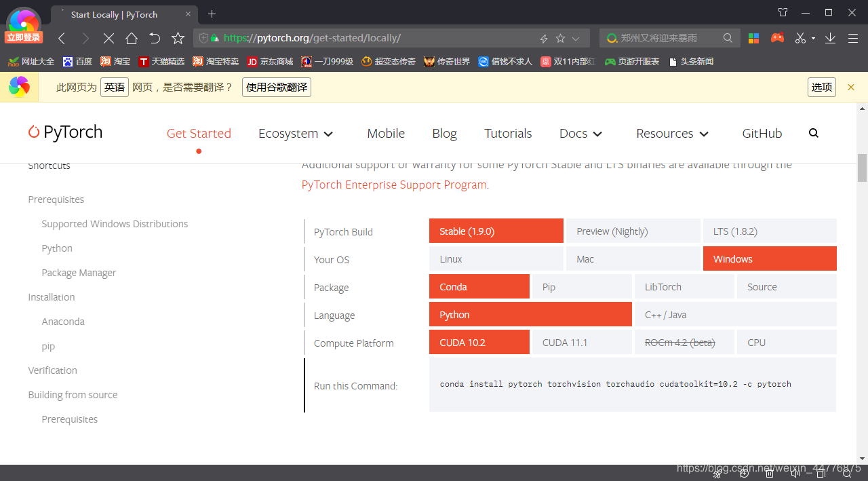This screenshot has height=481, width=868.
Task: Open the 京东商城 bookmark
Action: 270,61
